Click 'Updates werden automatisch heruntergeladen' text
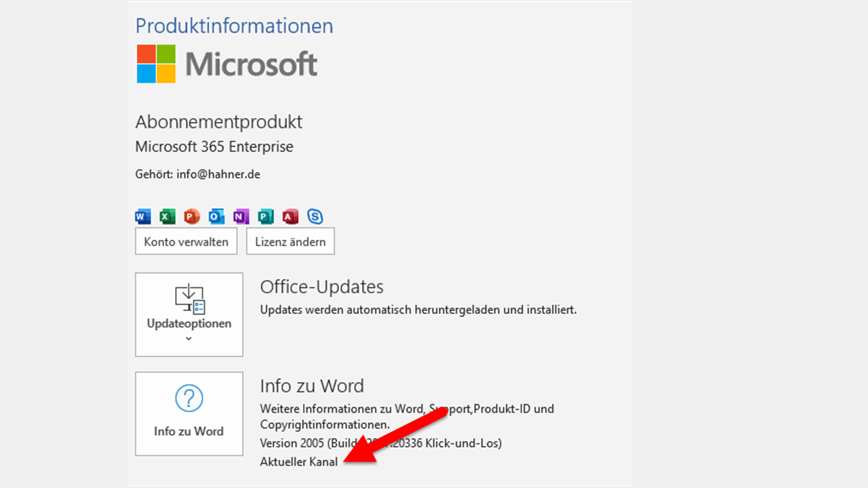This screenshot has height=488, width=868. tap(418, 310)
